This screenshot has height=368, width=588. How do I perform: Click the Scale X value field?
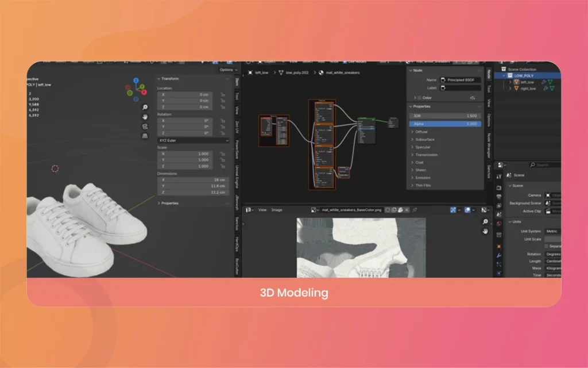click(x=185, y=154)
